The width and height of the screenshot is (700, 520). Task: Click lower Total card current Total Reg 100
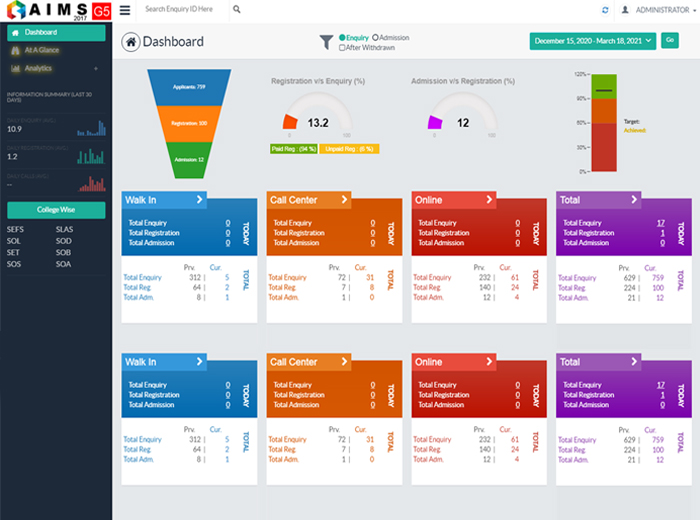pos(658,450)
